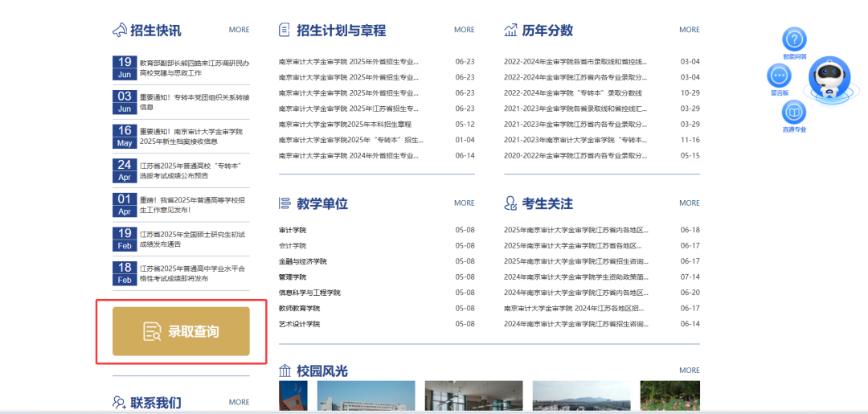Open 2022-2024年"专转本"录取分数线 dated 10-29
This screenshot has width=868, height=414.
tap(573, 93)
